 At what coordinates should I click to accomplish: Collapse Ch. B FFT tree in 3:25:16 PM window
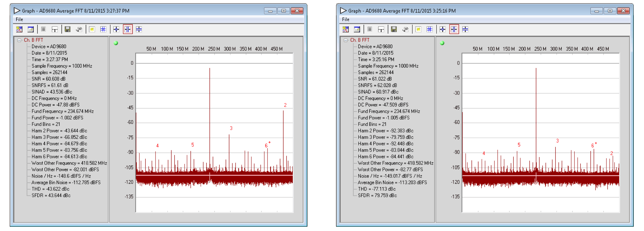[x=346, y=40]
